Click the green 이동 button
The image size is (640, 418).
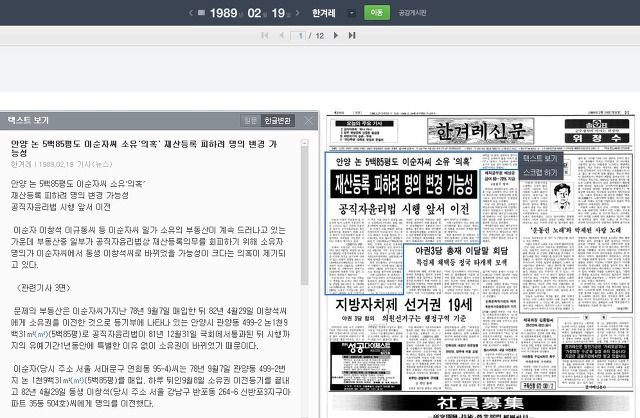point(377,13)
